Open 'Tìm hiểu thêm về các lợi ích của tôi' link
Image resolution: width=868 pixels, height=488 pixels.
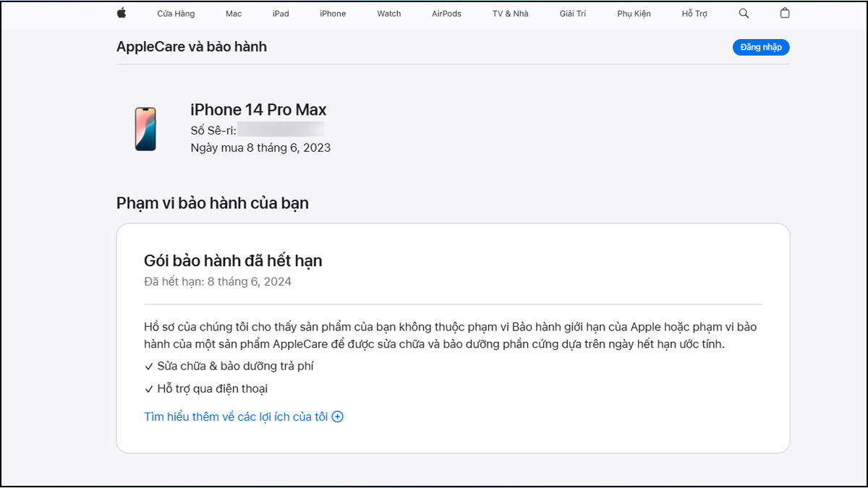236,416
